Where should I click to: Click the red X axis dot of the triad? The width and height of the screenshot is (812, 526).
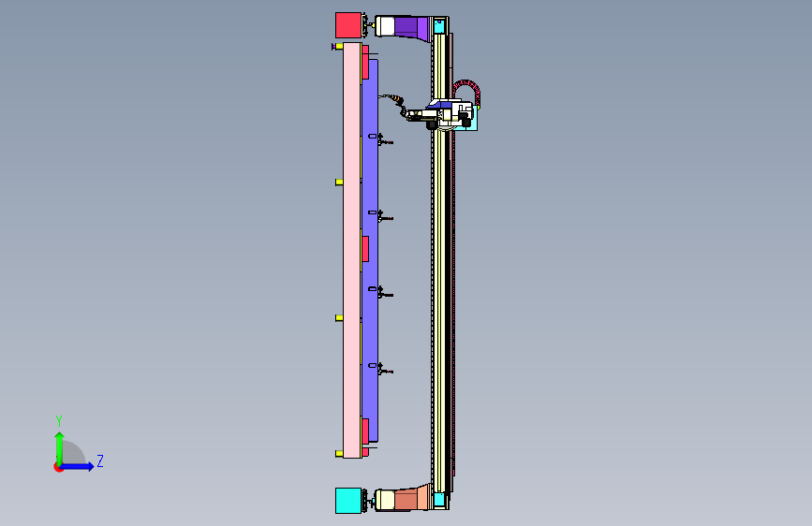pos(58,467)
